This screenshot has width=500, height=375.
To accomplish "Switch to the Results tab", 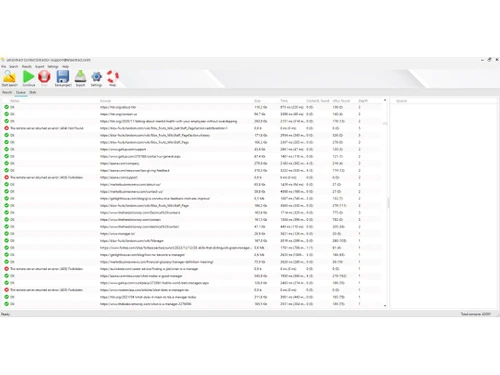I will click(7, 92).
